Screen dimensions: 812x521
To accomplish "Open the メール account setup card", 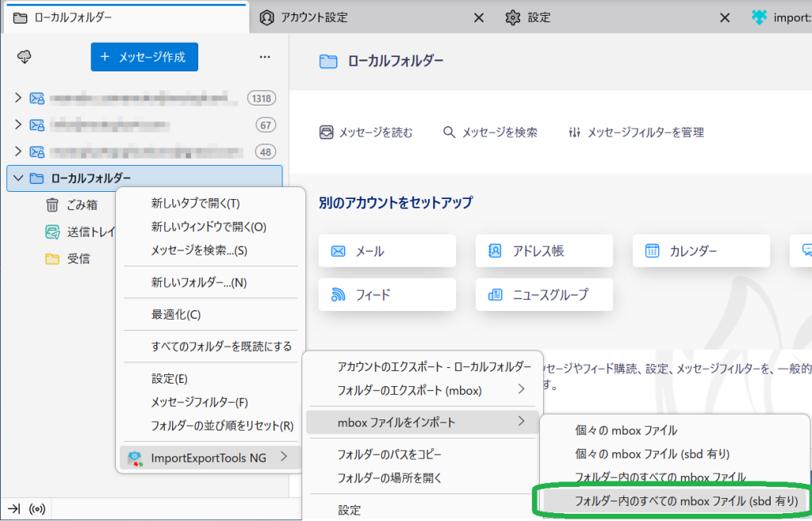I will click(387, 251).
